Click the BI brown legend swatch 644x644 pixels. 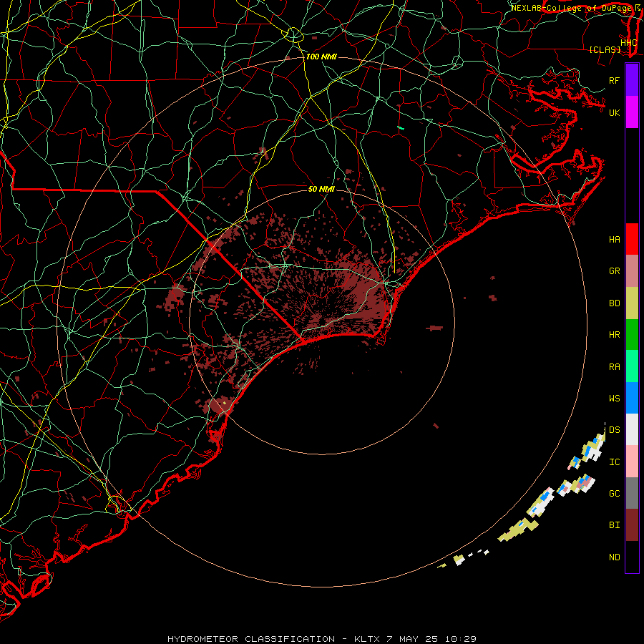[632, 525]
